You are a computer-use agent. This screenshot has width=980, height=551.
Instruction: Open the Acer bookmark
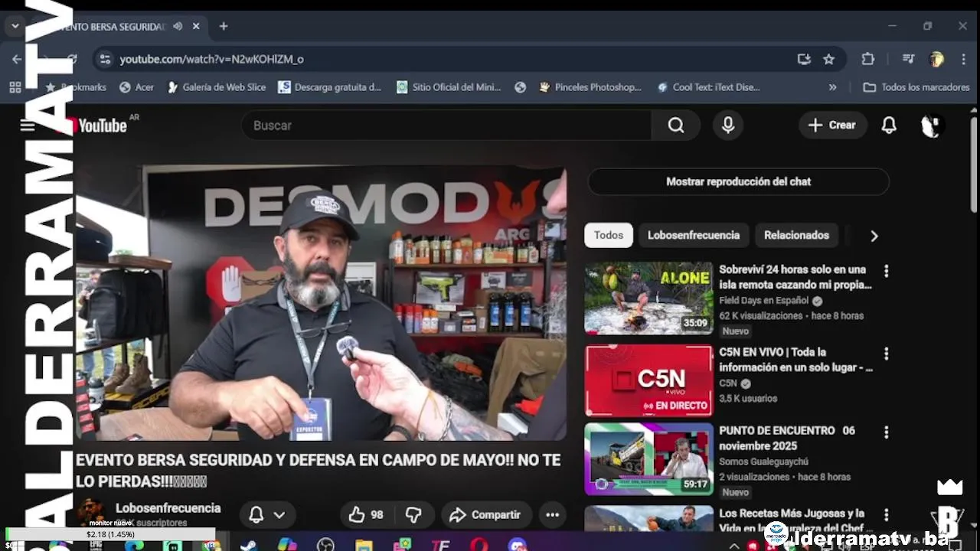coord(136,87)
